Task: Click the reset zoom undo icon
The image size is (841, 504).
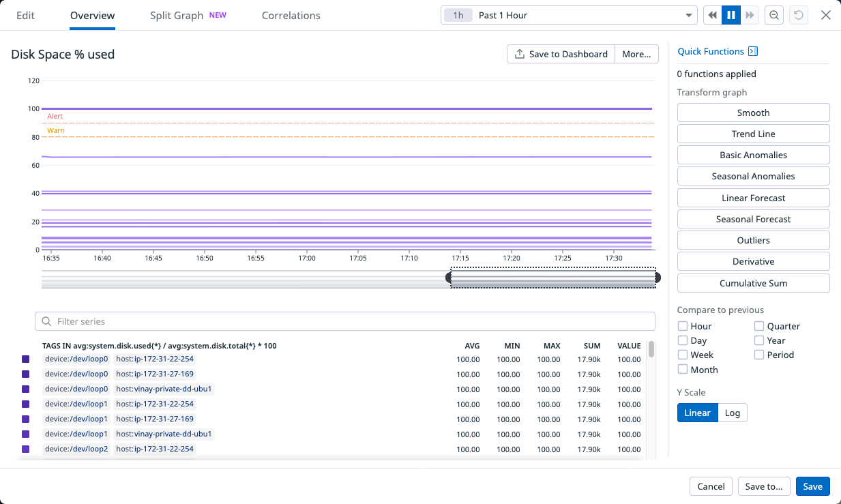Action: pos(798,16)
